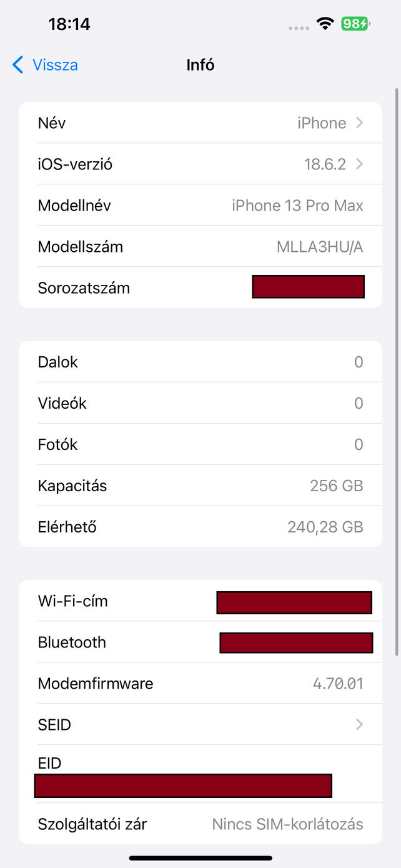Tap the clock showing 18:14
Screen dimensions: 401x868
[69, 24]
